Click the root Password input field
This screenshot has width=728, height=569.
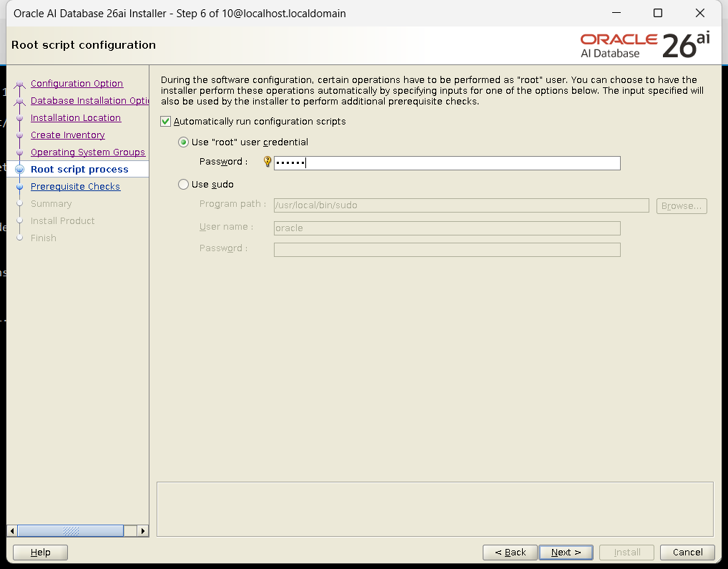click(447, 163)
